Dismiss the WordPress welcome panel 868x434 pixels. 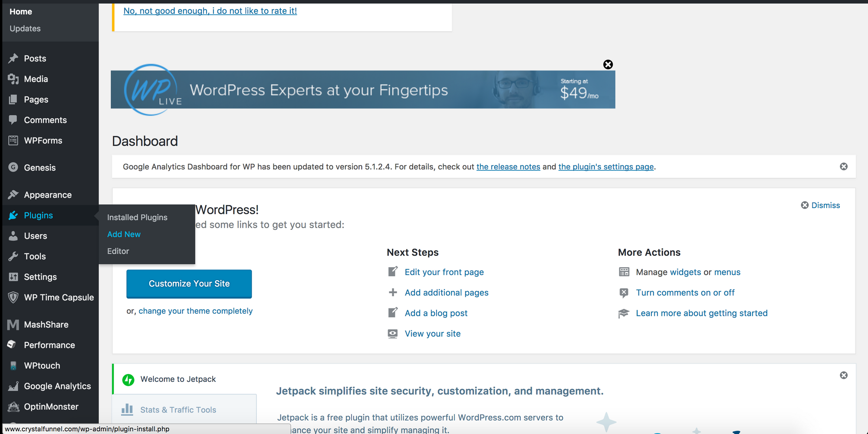click(820, 205)
